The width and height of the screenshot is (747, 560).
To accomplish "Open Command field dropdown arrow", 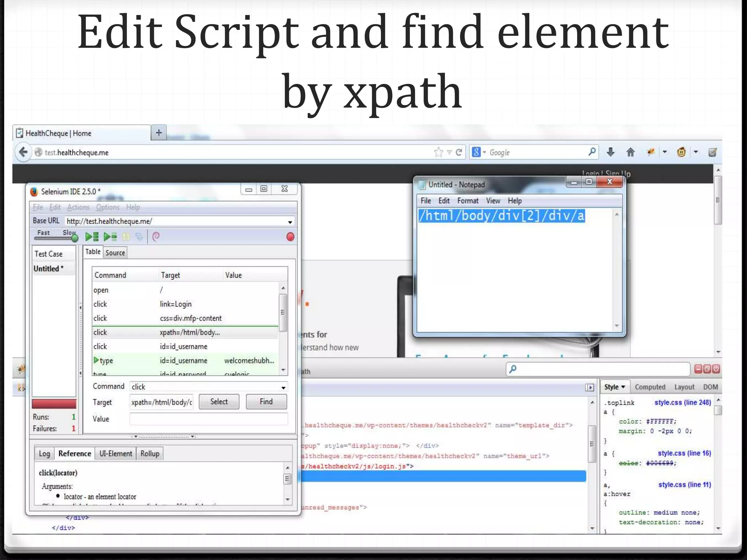I will tap(283, 388).
